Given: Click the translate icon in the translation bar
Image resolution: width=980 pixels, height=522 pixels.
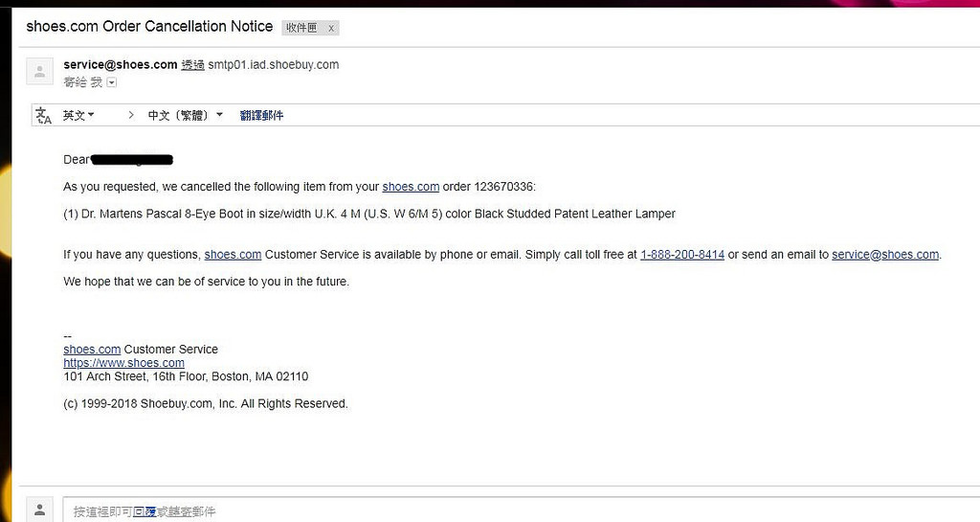Looking at the screenshot, I should tap(43, 115).
